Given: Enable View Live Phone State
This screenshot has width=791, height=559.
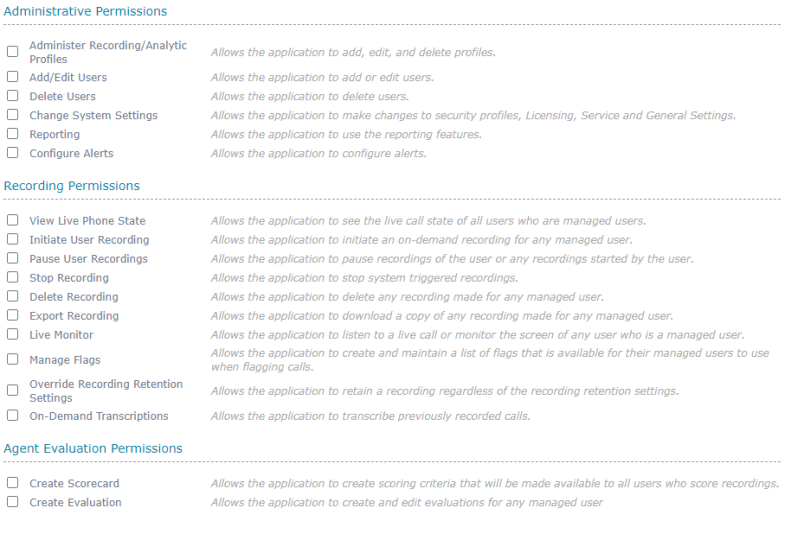Looking at the screenshot, I should tap(12, 220).
